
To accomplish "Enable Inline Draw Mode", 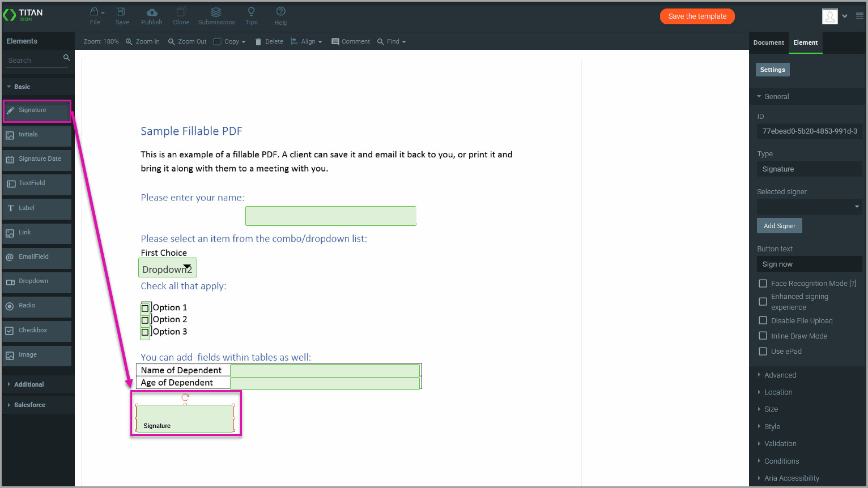I will pyautogui.click(x=763, y=336).
